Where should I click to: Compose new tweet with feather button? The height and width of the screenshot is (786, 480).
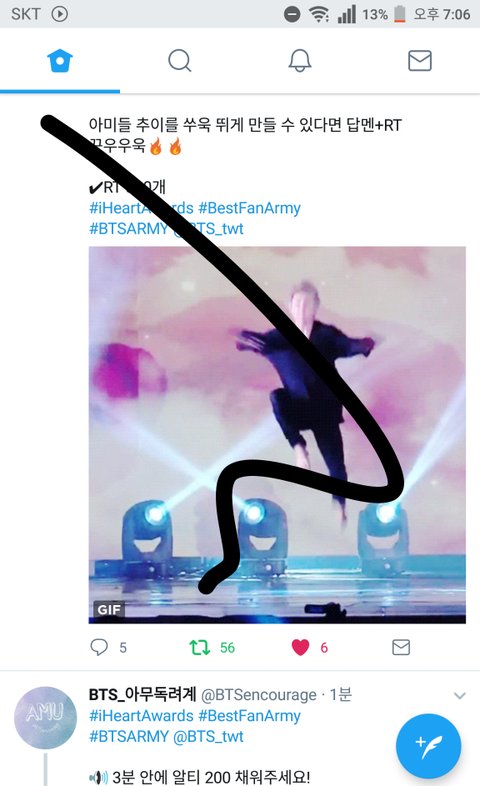428,746
